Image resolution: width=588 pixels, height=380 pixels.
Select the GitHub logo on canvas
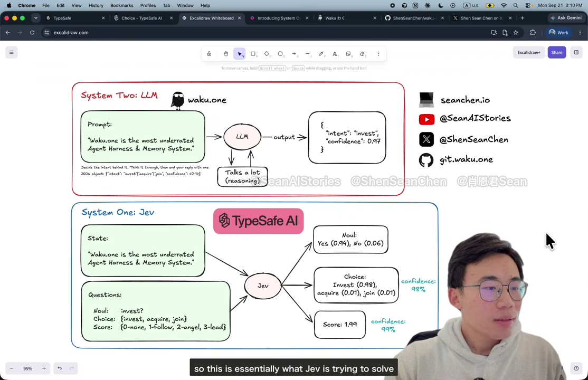(x=426, y=160)
